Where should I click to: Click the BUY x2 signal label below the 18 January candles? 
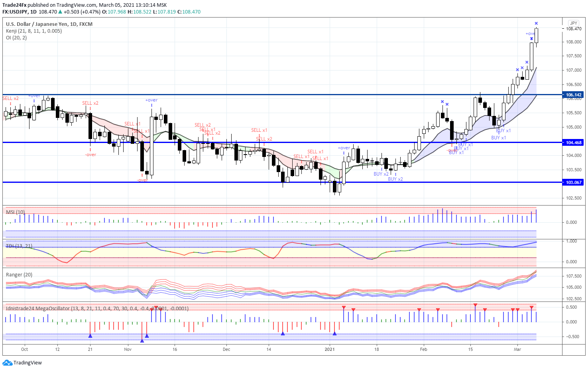click(x=381, y=174)
